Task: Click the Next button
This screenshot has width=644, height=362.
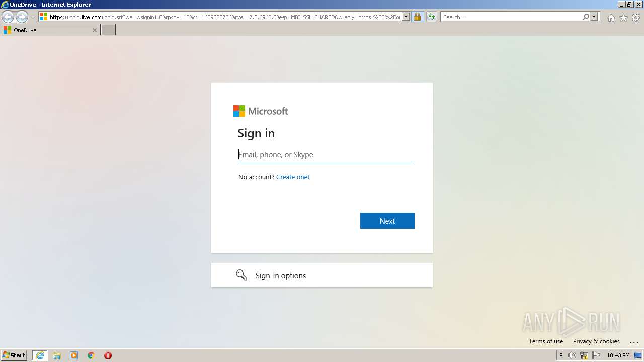Action: (387, 221)
